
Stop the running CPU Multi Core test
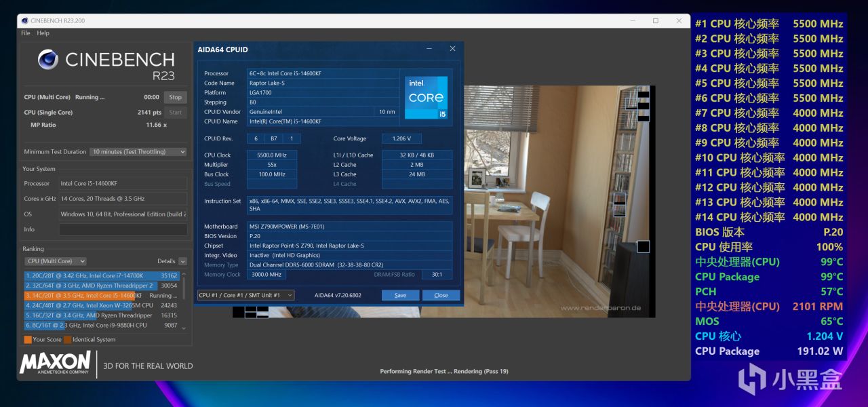pos(176,97)
